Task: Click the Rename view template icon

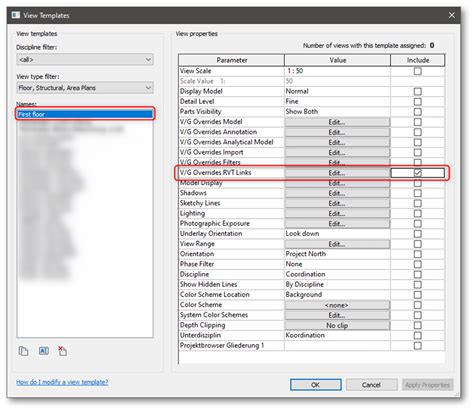Action: (44, 351)
